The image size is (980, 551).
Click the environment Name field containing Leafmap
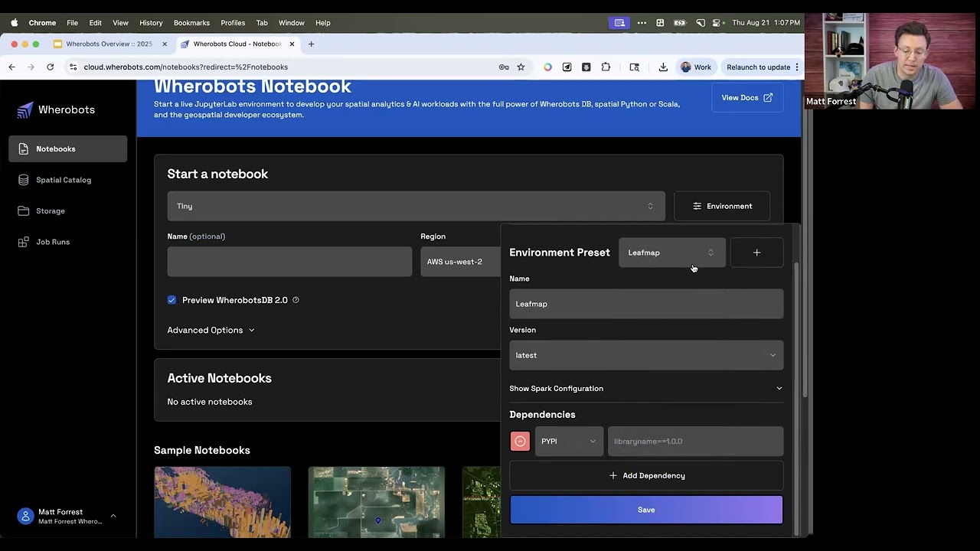click(646, 305)
